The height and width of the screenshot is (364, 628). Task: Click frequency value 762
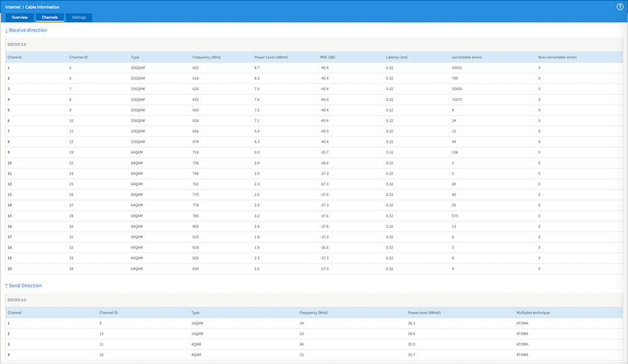(196, 184)
